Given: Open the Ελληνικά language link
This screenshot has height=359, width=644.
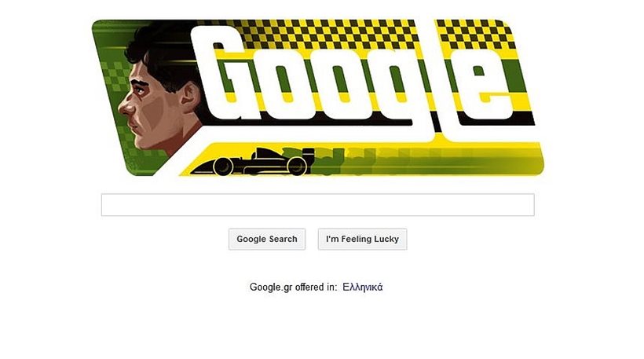Looking at the screenshot, I should [x=363, y=287].
